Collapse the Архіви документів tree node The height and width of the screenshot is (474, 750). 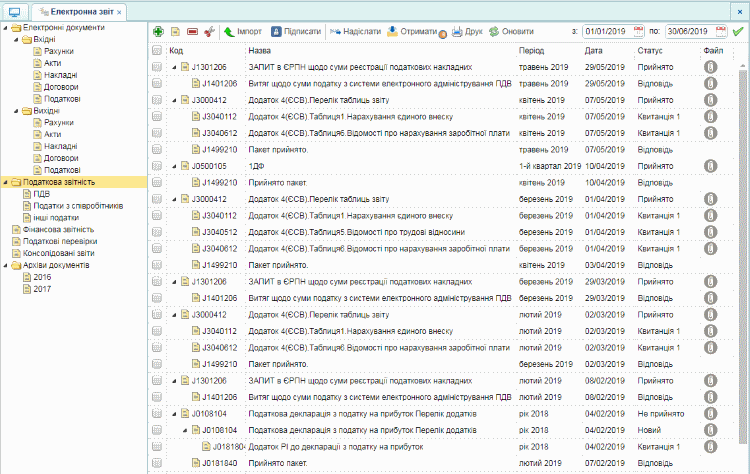click(x=6, y=265)
